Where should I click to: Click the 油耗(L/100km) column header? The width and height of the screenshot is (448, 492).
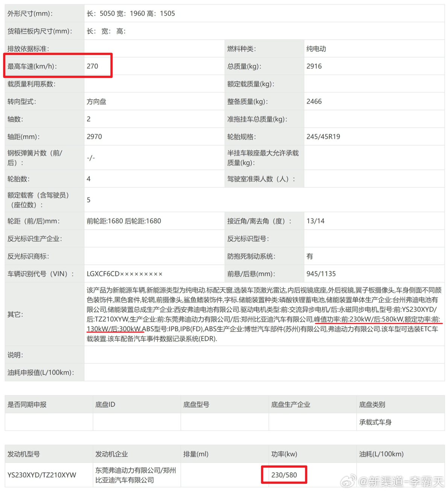coord(381,454)
